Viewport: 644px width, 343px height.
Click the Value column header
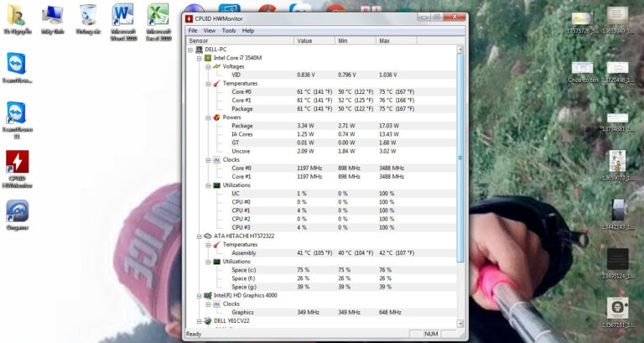pos(314,40)
